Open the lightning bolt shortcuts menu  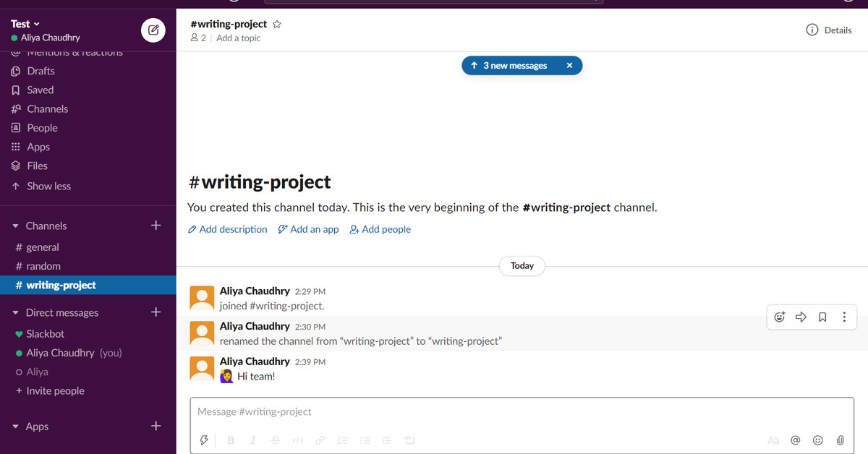coord(204,440)
